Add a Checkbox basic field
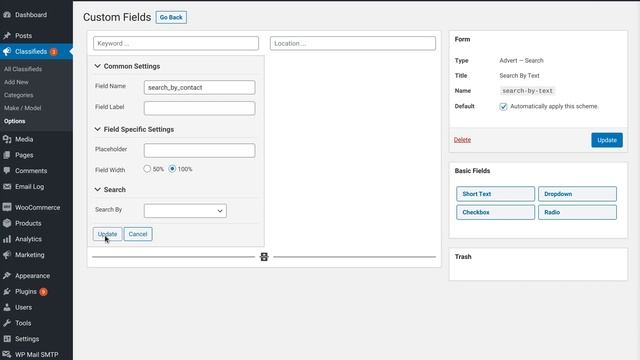 click(x=496, y=212)
